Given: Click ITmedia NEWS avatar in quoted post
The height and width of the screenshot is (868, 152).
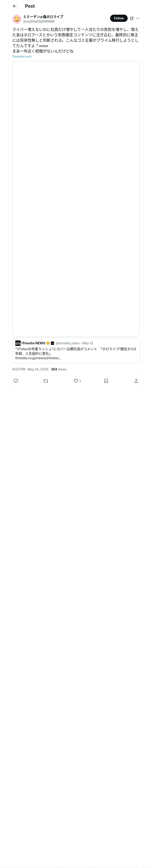Looking at the screenshot, I should point(18,343).
